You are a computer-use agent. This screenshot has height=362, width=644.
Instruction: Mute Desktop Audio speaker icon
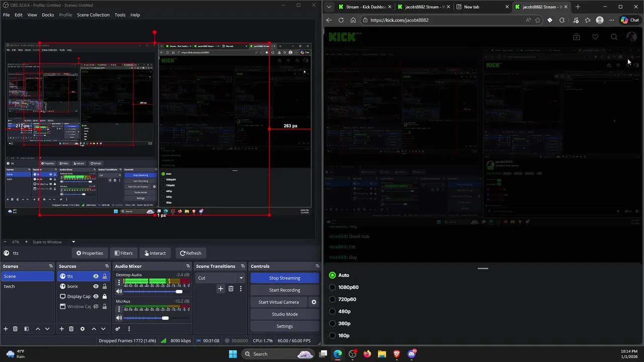coord(119,292)
